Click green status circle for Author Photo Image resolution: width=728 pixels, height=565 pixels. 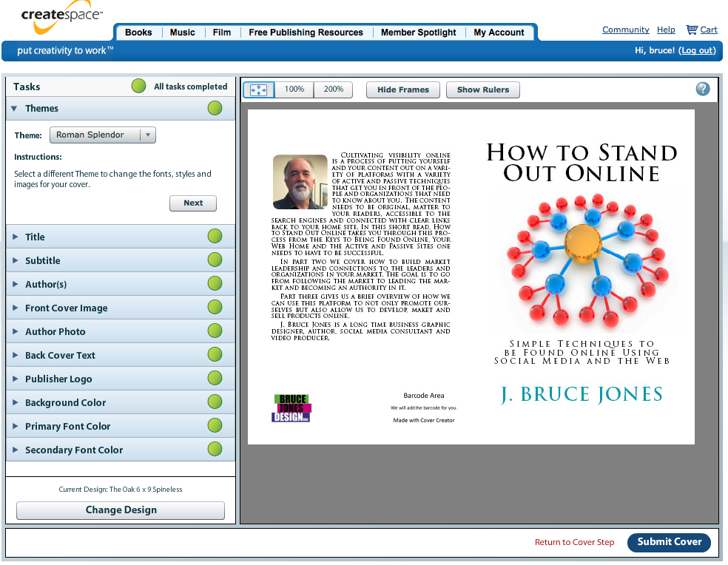215,331
